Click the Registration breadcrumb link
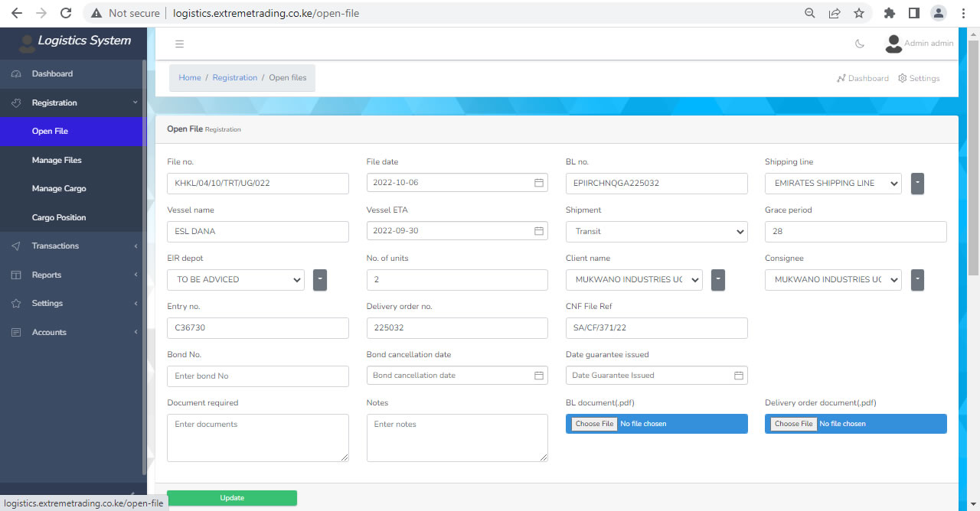 (x=235, y=78)
